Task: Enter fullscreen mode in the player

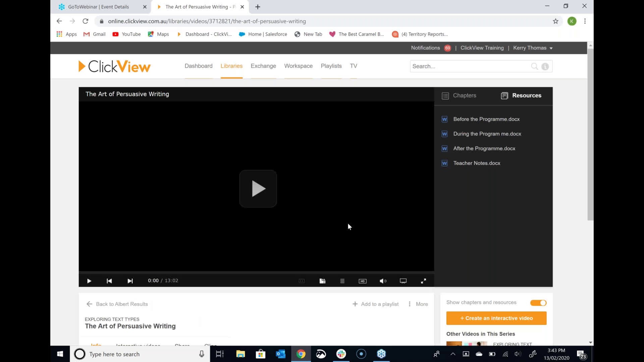Action: tap(423, 281)
